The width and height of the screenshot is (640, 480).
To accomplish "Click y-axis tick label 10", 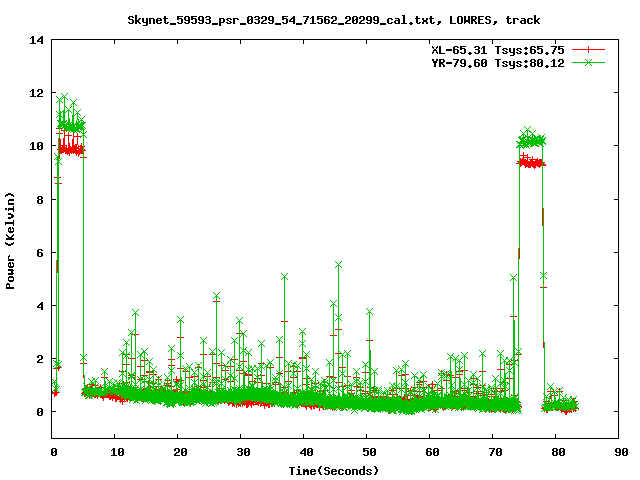I will coord(36,146).
